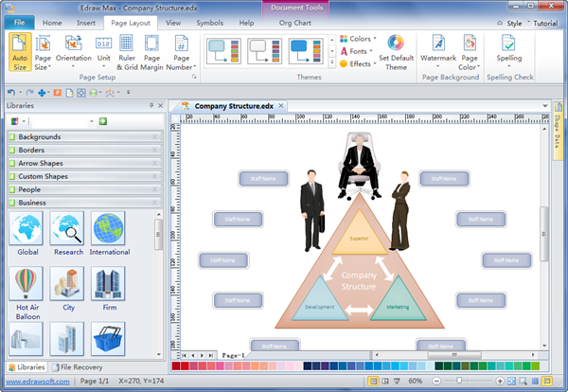Toggle the Arrow Shapes library checkbox
This screenshot has height=392, width=568.
pos(12,164)
